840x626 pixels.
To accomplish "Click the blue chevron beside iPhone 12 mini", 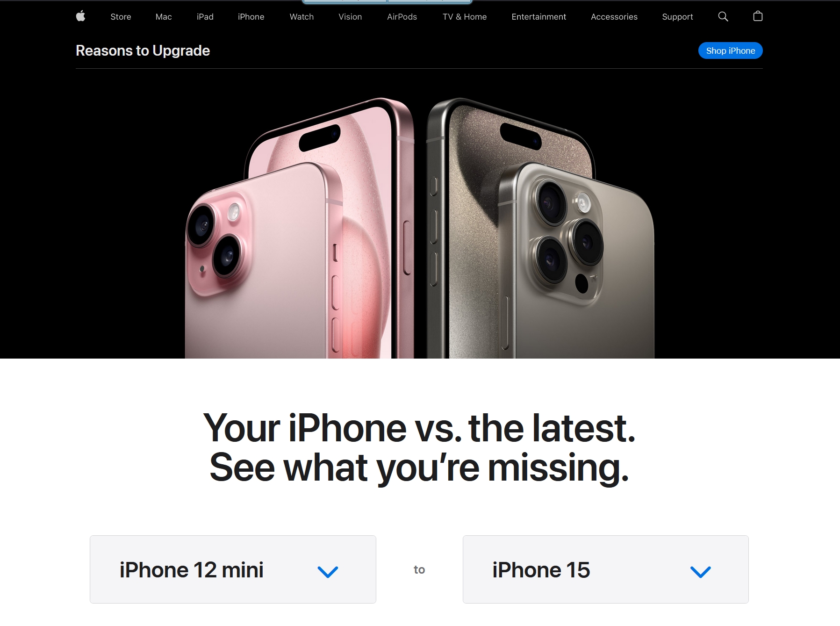I will tap(328, 571).
